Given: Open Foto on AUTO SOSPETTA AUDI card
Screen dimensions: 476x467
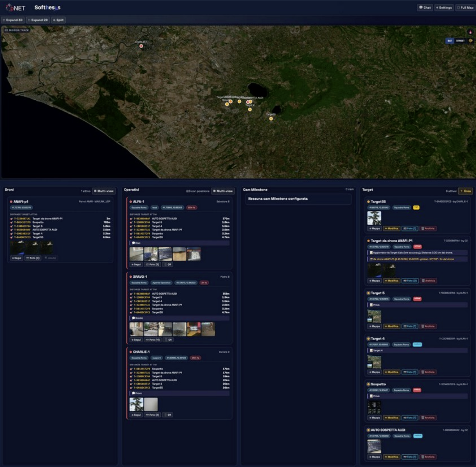Looking at the screenshot, I should (410, 457).
